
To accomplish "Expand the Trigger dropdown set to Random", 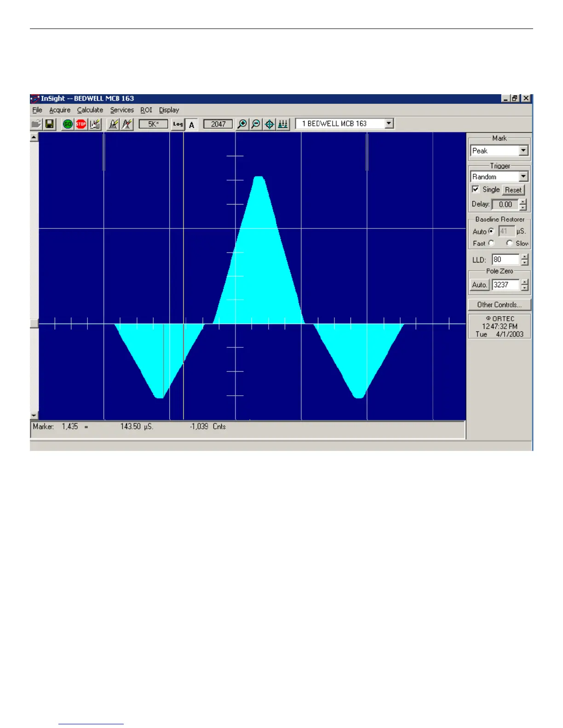I will [x=523, y=177].
